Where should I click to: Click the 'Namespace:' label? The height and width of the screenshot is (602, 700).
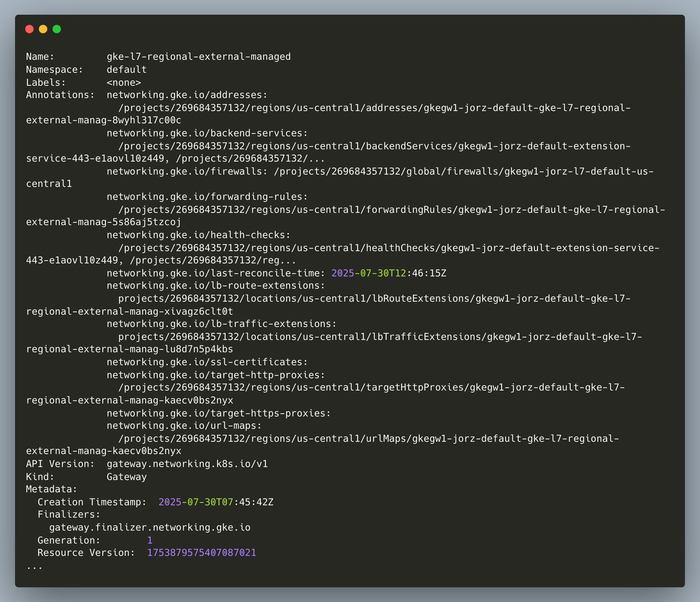tap(54, 70)
